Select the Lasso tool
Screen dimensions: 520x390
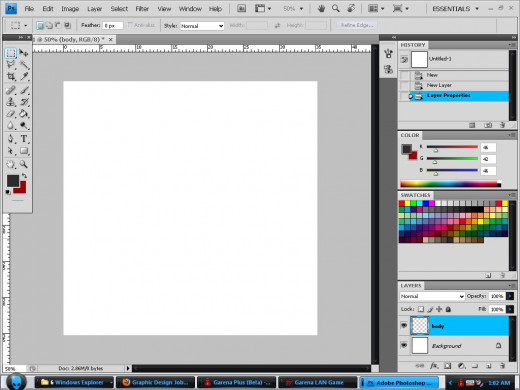[x=11, y=64]
